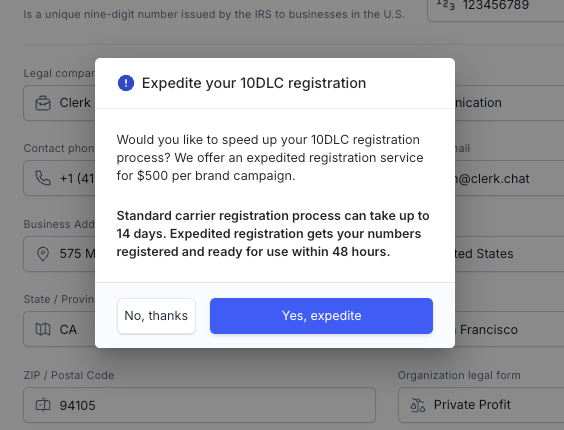
Task: Open the country field ending in States
Action: pyautogui.click(x=509, y=254)
